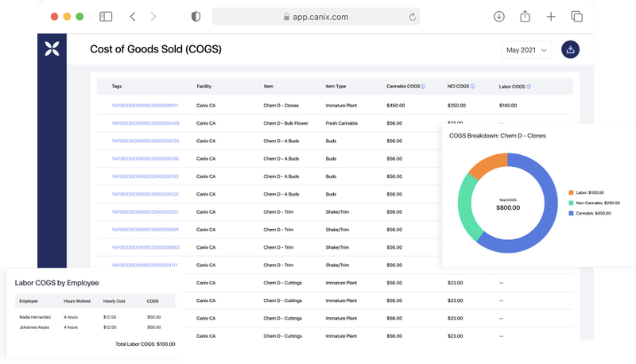This screenshot has height=364, width=636.
Task: Open tag link ending in 0111
Action: tap(145, 265)
